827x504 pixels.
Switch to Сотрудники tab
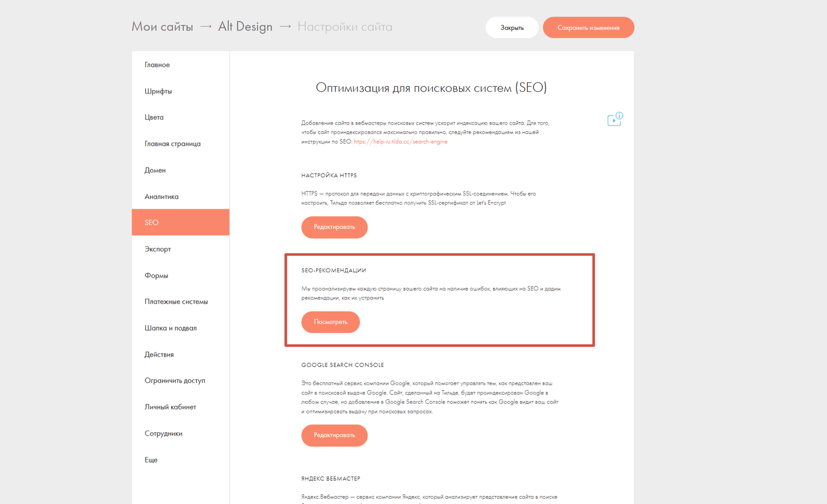point(180,433)
